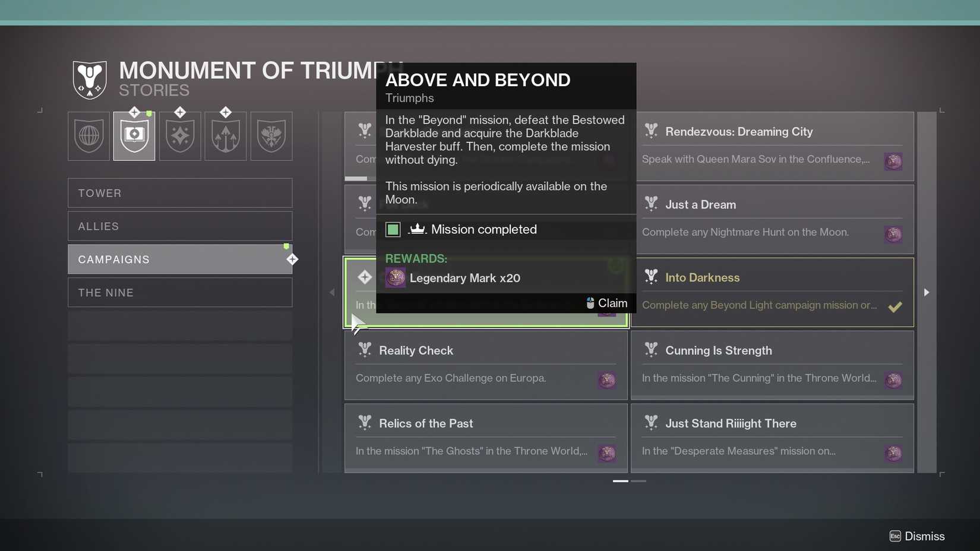Screen dimensions: 980x551
Task: Toggle the Mission completed objective checkbox
Action: coord(393,230)
